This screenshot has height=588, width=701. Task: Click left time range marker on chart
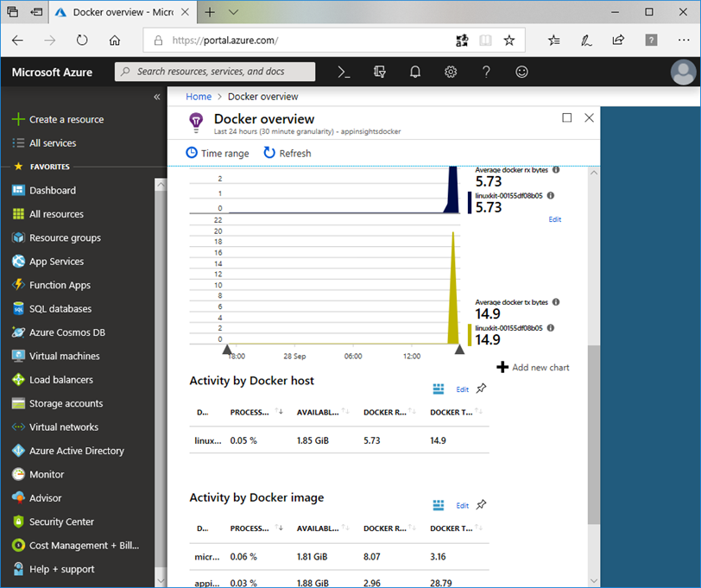227,349
